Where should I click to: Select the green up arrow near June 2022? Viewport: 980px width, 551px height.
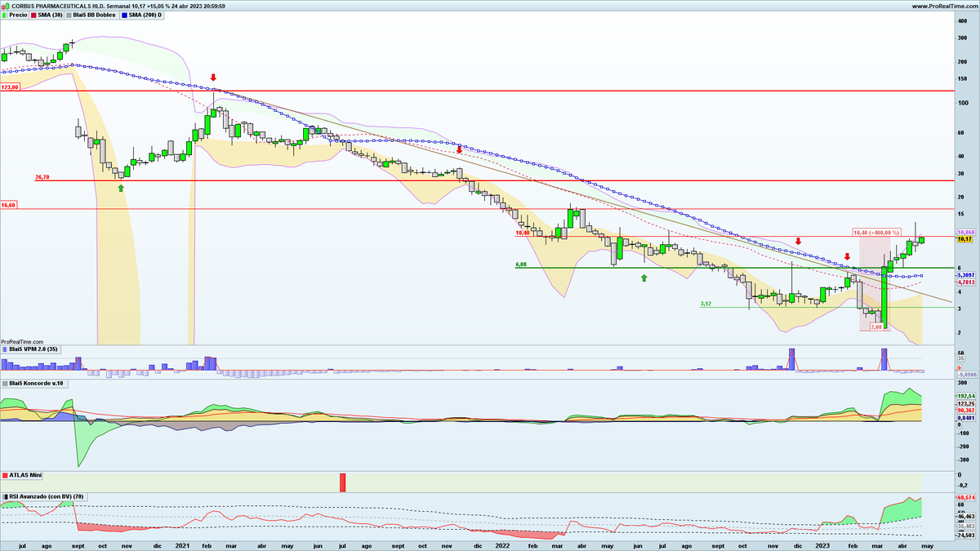[644, 278]
